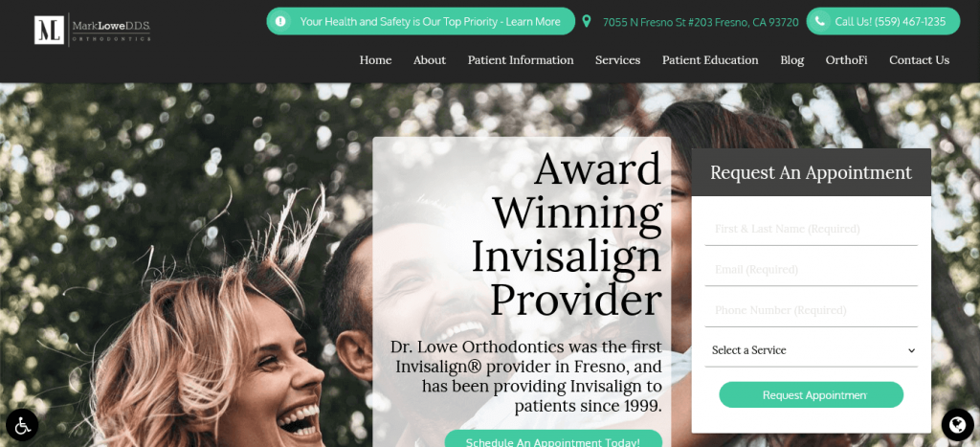This screenshot has width=980, height=447.
Task: Click into the Phone Number field
Action: click(x=812, y=310)
